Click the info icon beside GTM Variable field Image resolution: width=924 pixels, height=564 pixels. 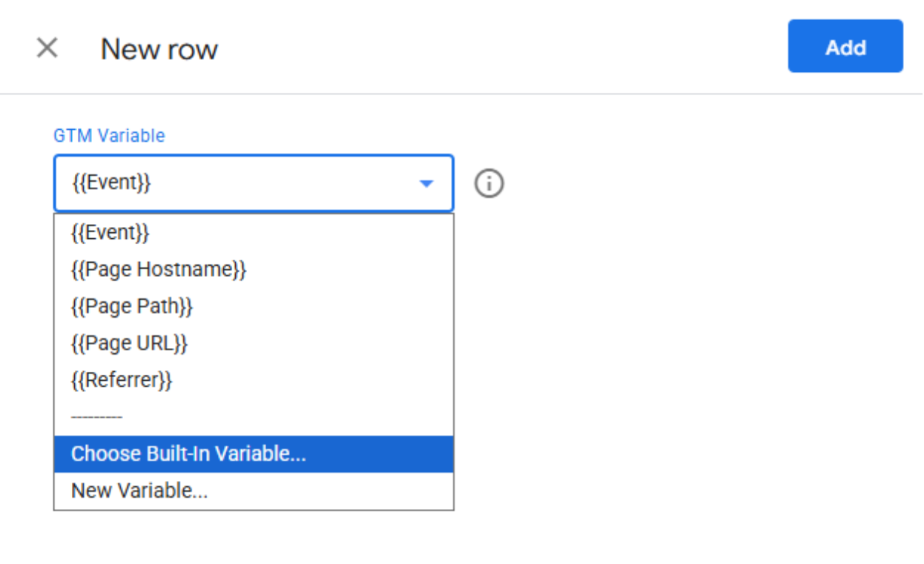[x=490, y=183]
